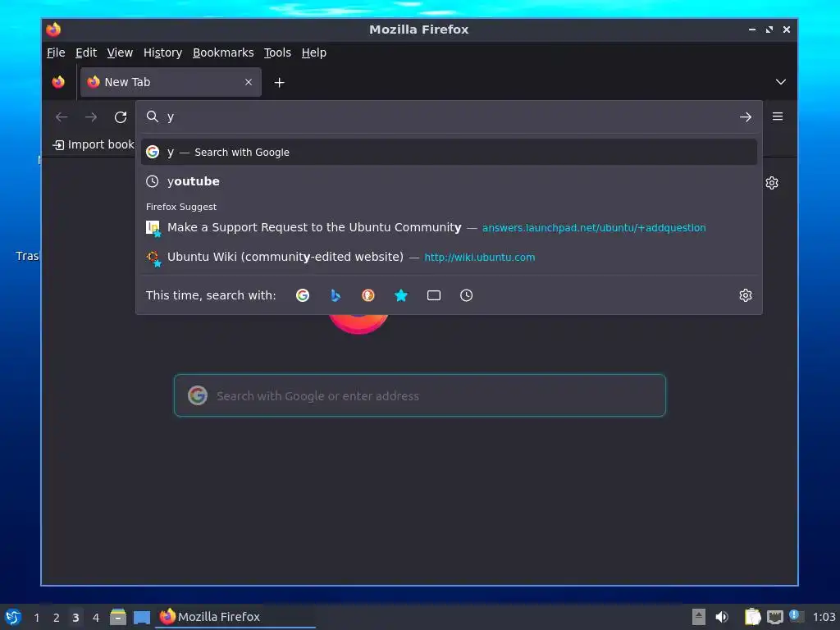Click the show desktop taskbar icon
The height and width of the screenshot is (630, 840).
point(141,617)
